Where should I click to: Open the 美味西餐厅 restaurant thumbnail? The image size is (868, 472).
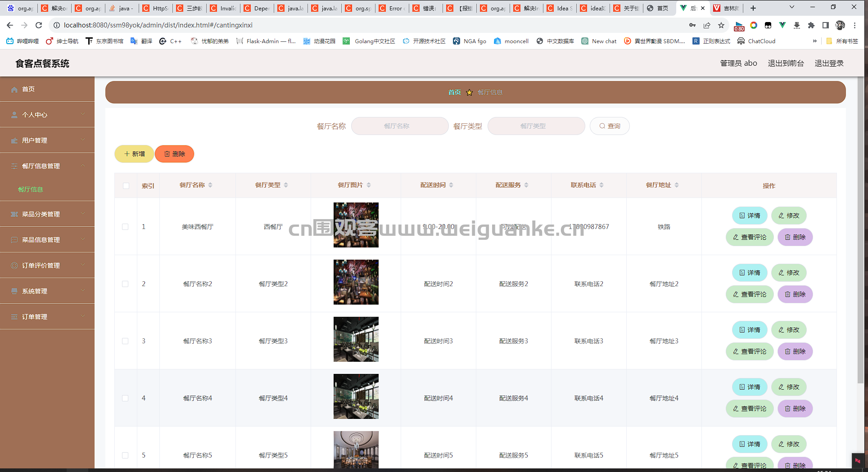coord(356,225)
